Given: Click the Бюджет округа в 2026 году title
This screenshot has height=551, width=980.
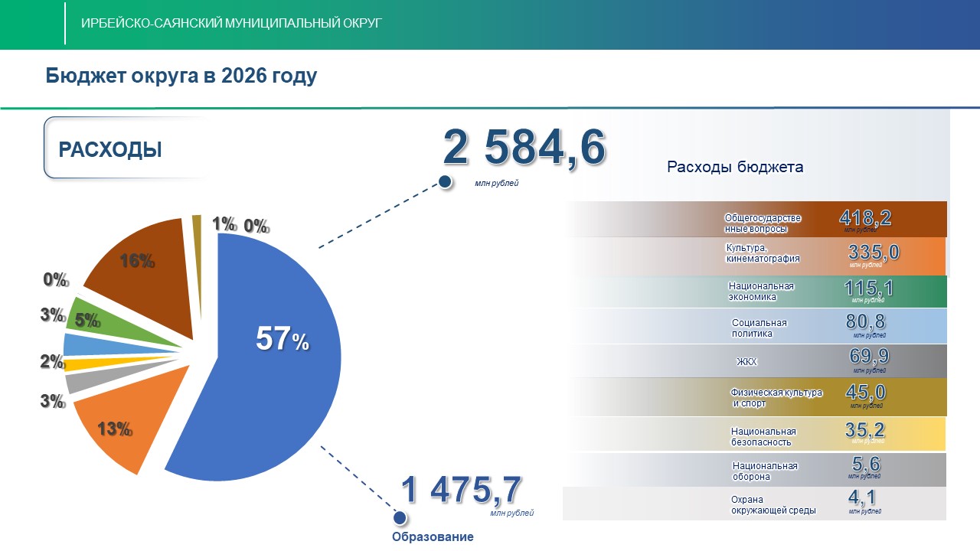Looking at the screenshot, I should (181, 76).
